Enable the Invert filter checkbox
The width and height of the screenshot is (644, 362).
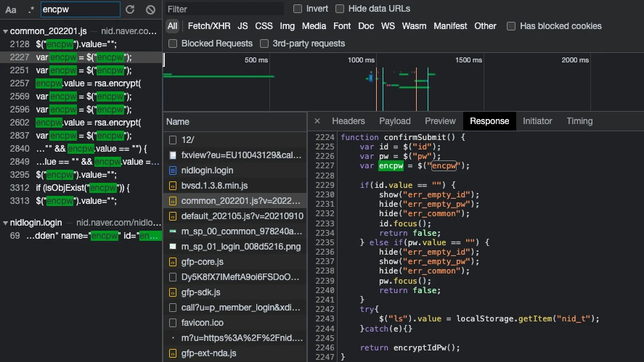point(298,9)
